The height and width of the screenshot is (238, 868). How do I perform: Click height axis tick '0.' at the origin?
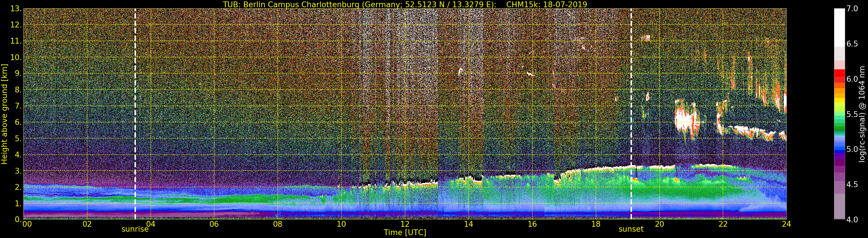(18, 219)
